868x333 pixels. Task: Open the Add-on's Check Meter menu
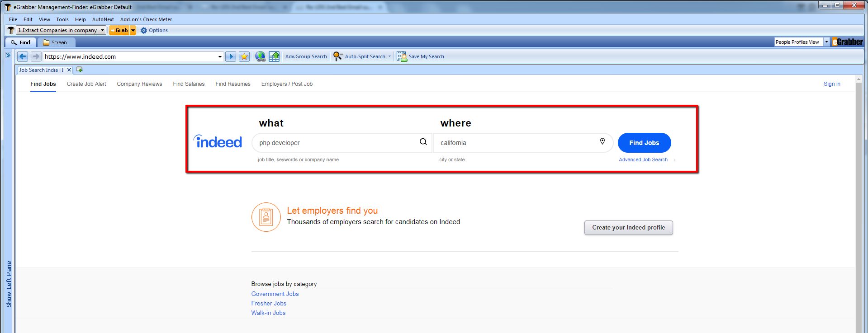(x=146, y=19)
